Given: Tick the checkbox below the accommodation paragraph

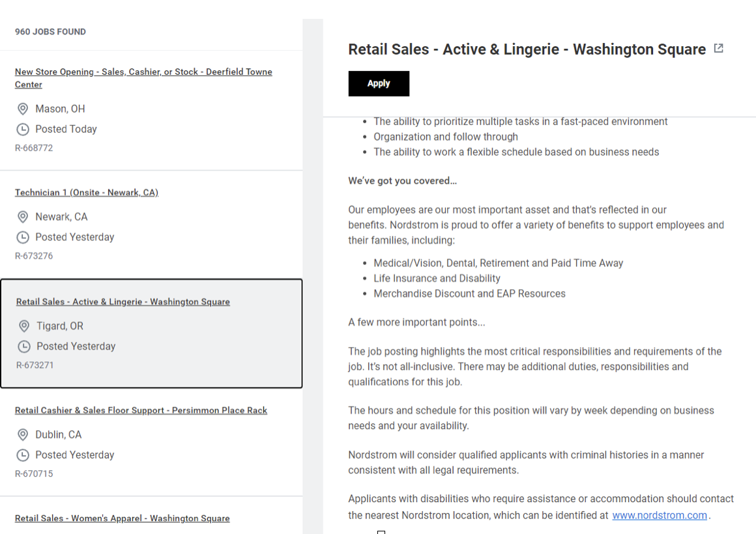Looking at the screenshot, I should click(x=381, y=532).
